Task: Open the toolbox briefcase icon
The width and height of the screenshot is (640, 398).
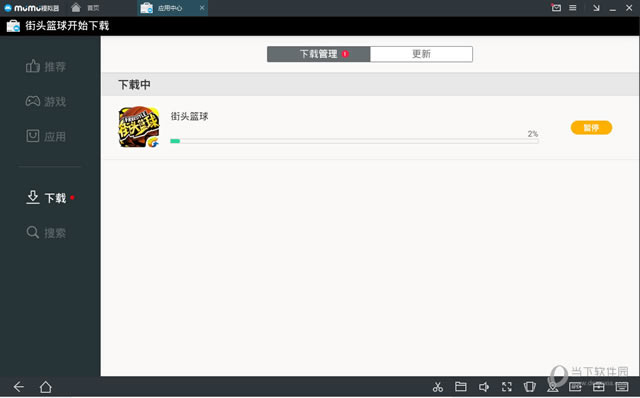Action: (x=598, y=387)
